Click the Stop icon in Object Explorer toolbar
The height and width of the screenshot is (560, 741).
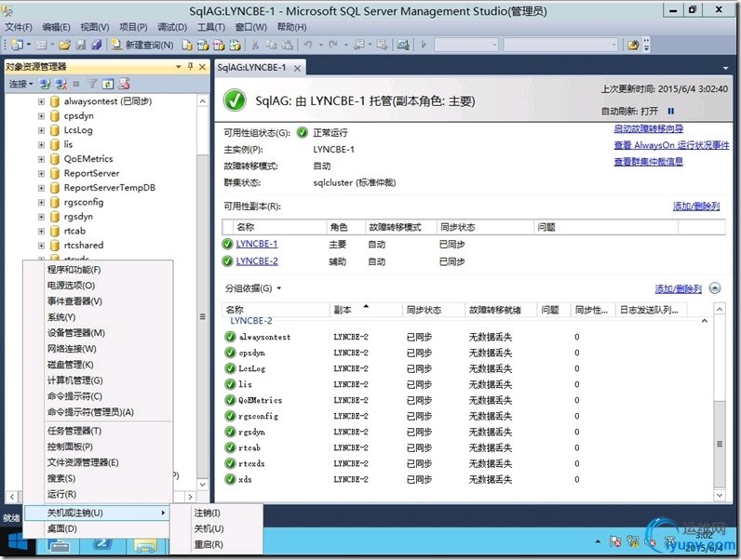point(76,84)
